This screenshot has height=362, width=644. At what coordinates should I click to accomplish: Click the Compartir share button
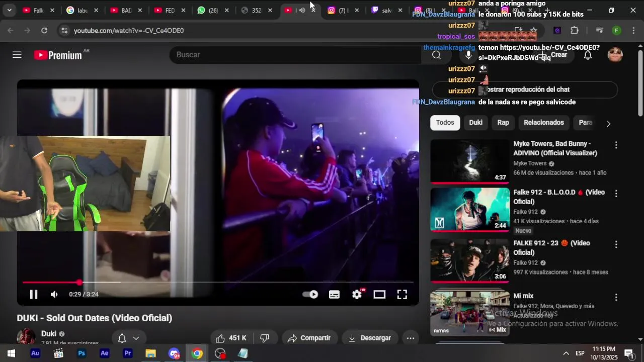[309, 338]
